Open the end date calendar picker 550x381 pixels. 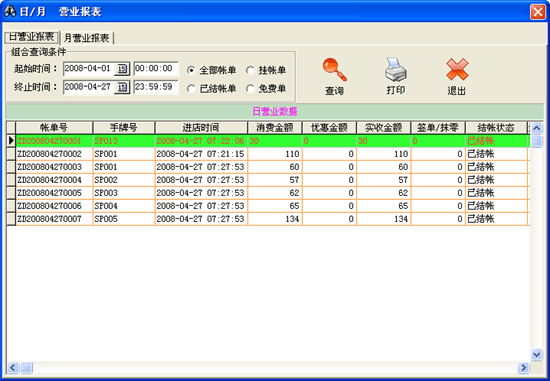(122, 87)
